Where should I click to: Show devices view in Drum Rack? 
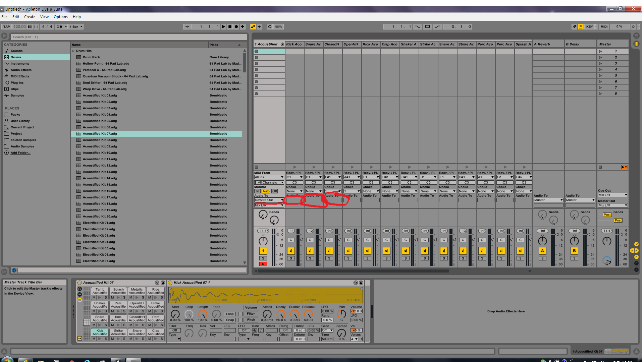click(x=79, y=300)
